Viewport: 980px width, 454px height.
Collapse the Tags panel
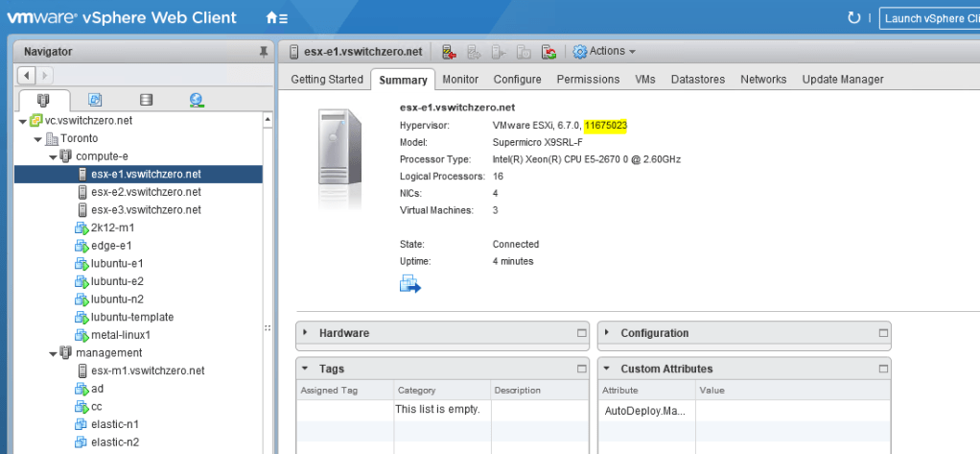pyautogui.click(x=306, y=369)
